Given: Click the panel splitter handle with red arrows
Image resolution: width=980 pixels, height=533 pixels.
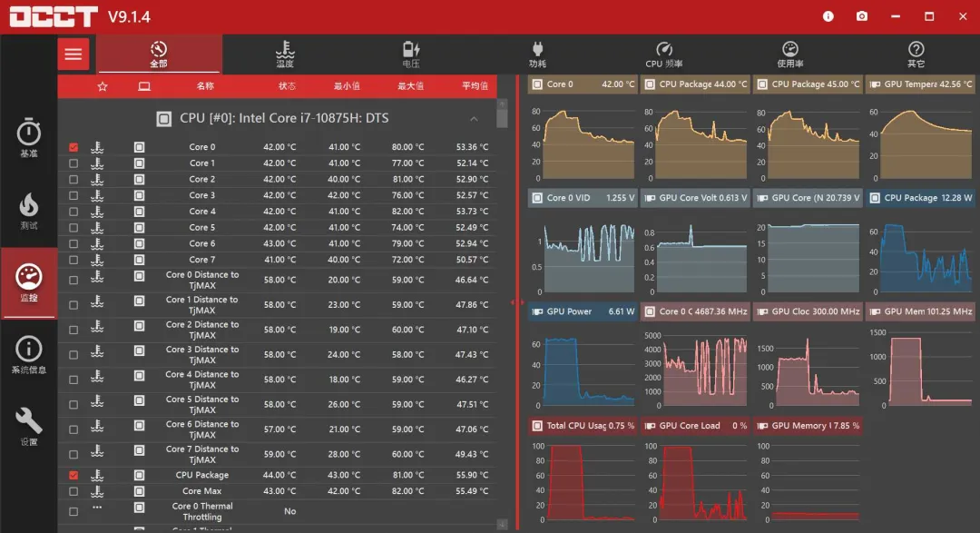Looking at the screenshot, I should click(x=517, y=302).
